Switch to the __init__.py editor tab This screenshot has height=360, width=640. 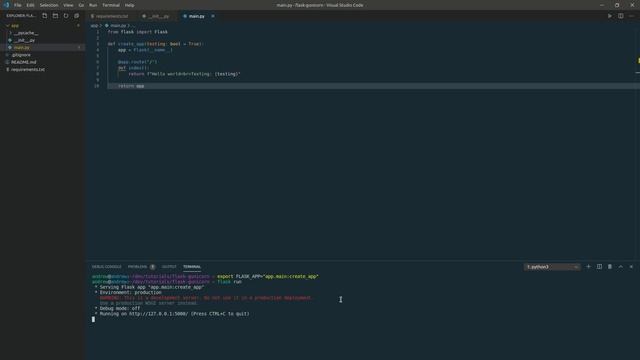click(x=158, y=16)
